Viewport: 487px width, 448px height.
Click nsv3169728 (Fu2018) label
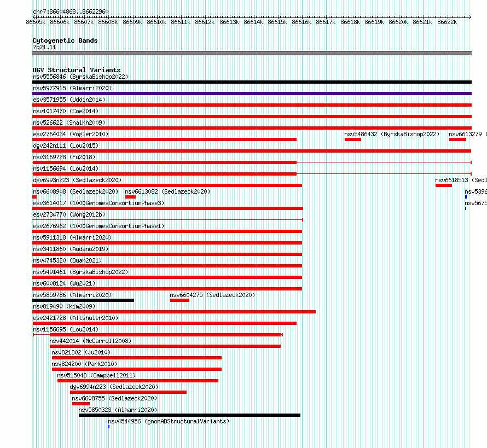tap(64, 157)
